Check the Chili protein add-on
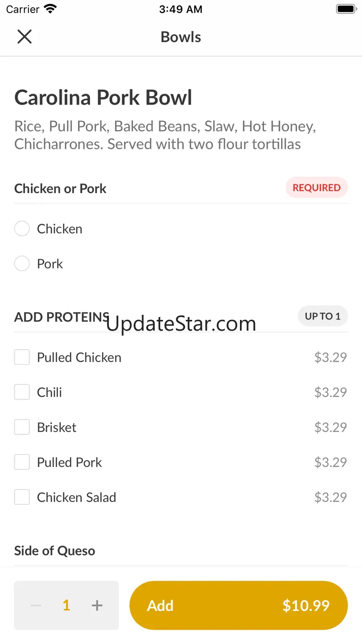362x644 pixels. [22, 392]
